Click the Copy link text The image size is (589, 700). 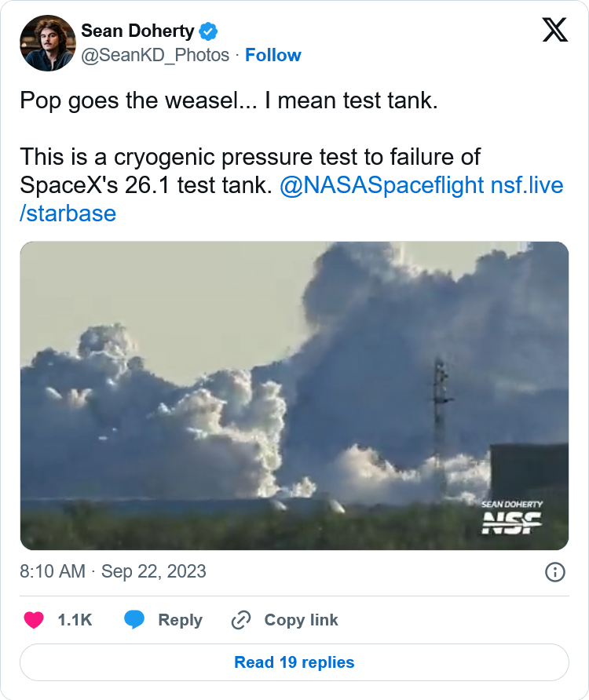click(x=301, y=620)
